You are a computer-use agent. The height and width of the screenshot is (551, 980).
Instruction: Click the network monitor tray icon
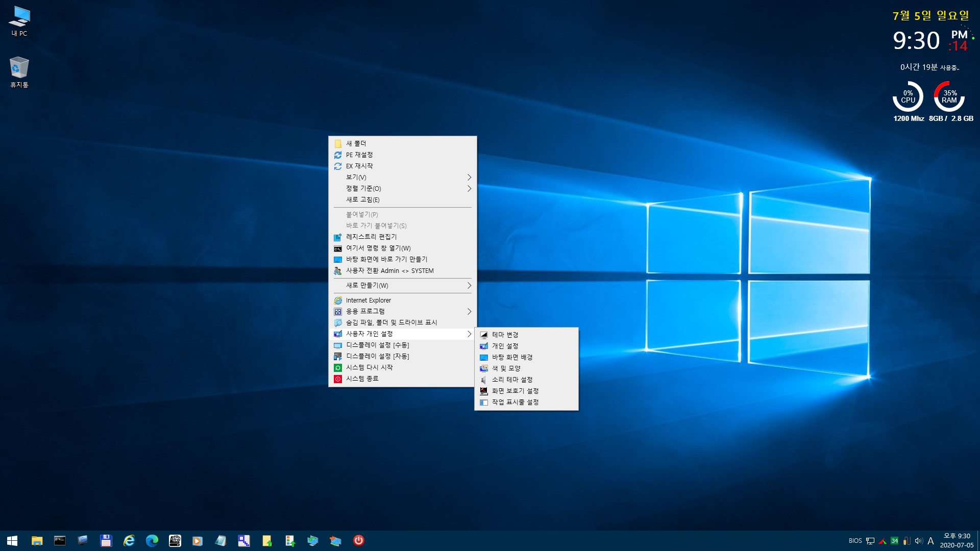pos(870,541)
